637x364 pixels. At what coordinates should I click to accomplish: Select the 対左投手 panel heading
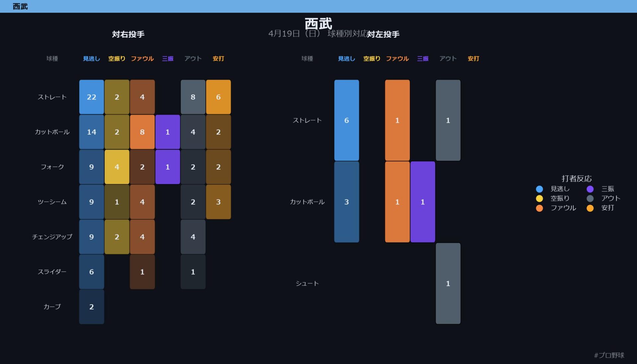(x=383, y=34)
